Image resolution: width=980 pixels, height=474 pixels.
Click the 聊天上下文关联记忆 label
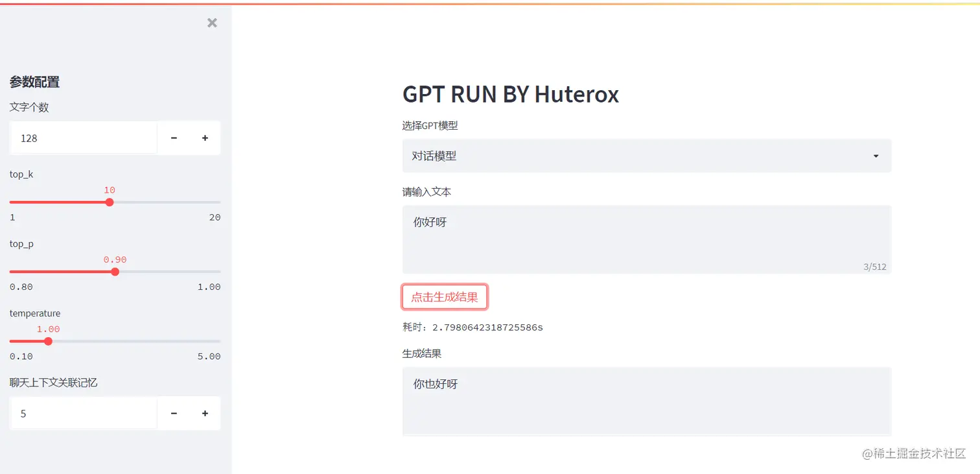point(53,383)
